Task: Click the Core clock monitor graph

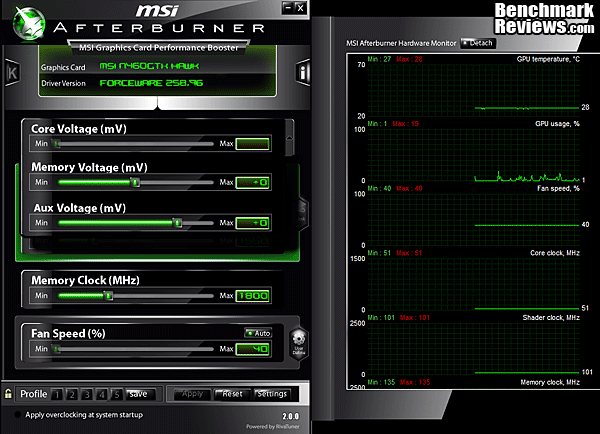Action: coord(473,284)
